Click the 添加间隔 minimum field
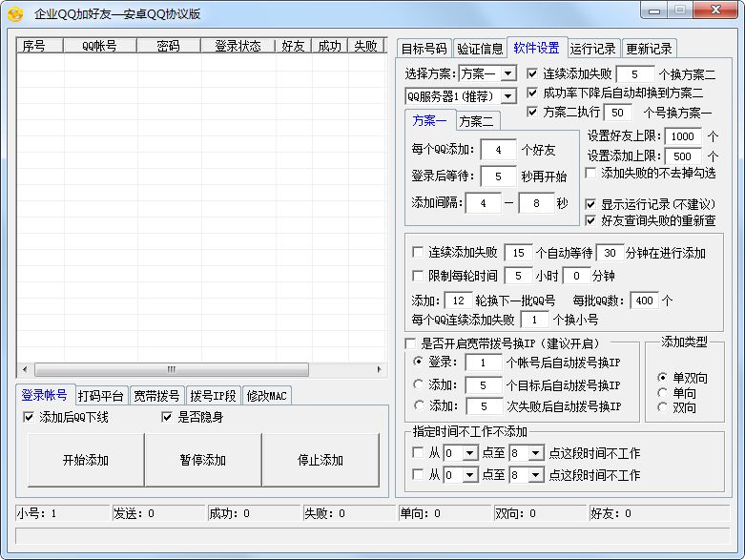This screenshot has width=745, height=560. (484, 203)
